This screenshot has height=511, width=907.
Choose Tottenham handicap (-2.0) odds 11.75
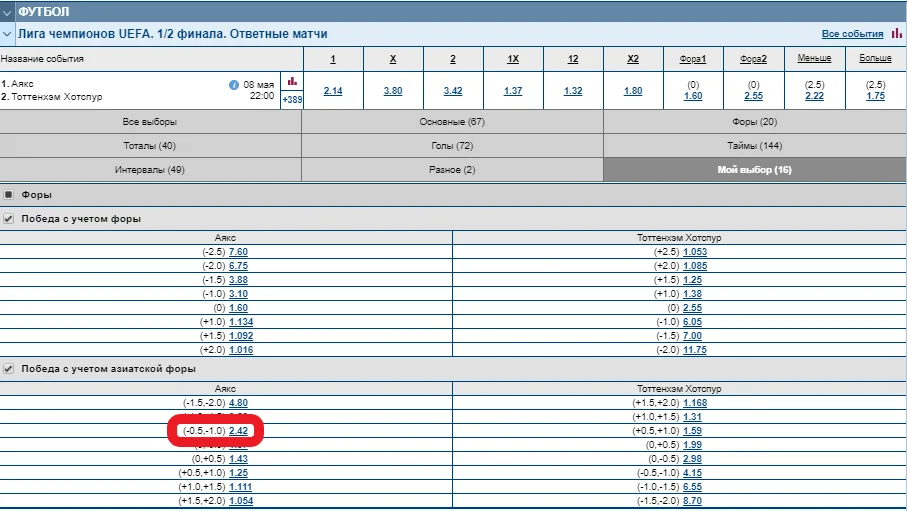click(x=695, y=350)
